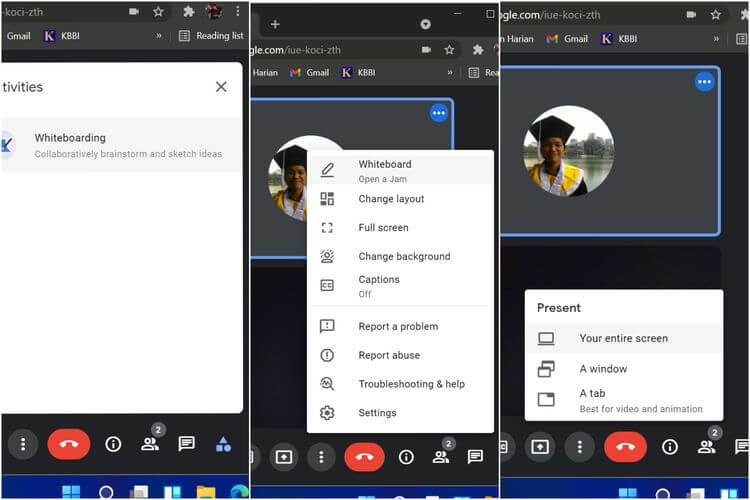
Task: Select Full screen in the options menu
Action: [x=400, y=227]
